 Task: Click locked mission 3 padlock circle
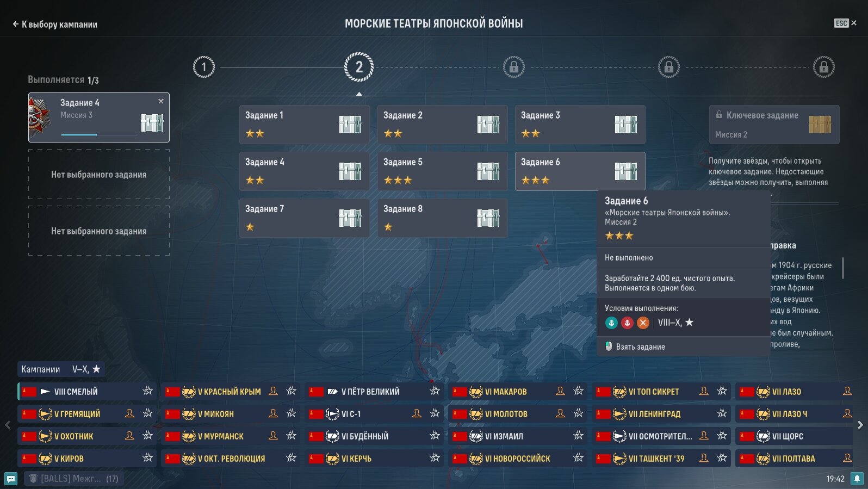click(x=514, y=67)
